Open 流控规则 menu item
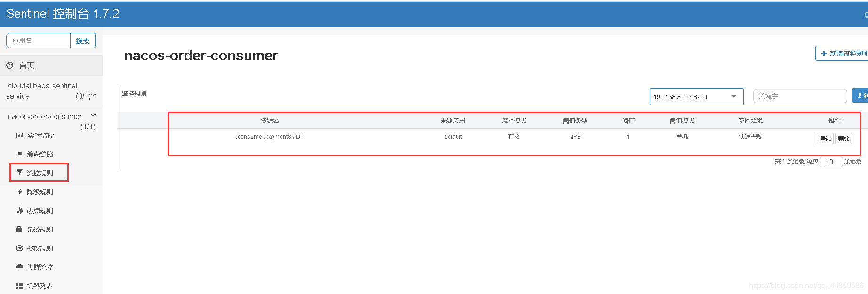 (40, 173)
